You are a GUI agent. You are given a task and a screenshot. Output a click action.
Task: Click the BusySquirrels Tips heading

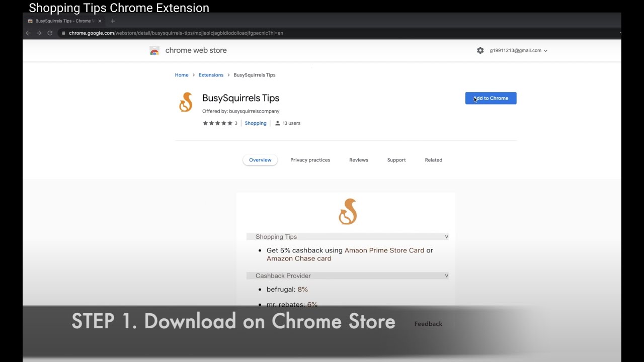tap(240, 98)
